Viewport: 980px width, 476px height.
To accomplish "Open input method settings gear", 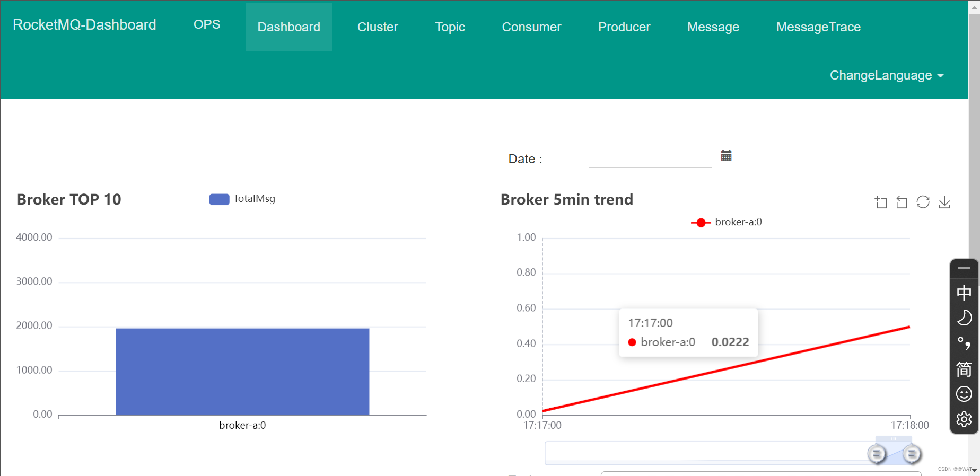I will pyautogui.click(x=964, y=419).
